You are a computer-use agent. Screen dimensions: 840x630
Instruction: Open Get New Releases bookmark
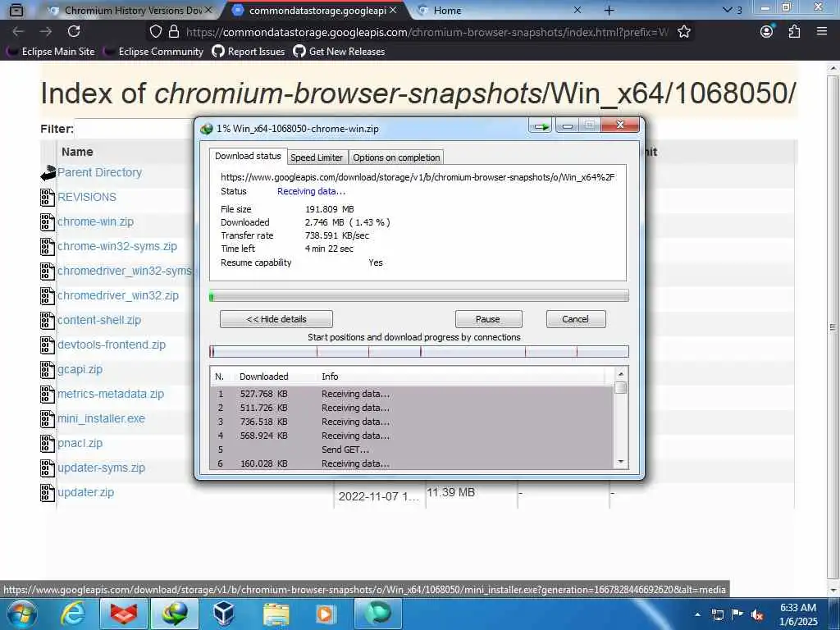click(339, 52)
